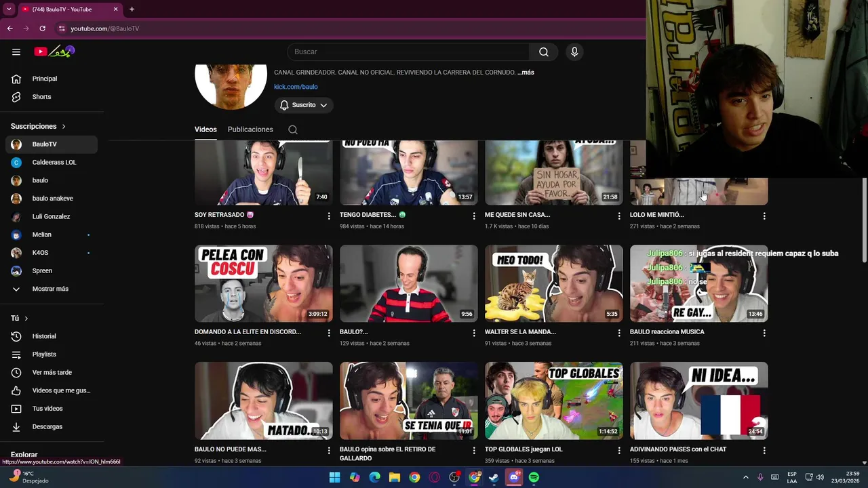868x488 pixels.
Task: Start voice search with the microphone
Action: [574, 52]
